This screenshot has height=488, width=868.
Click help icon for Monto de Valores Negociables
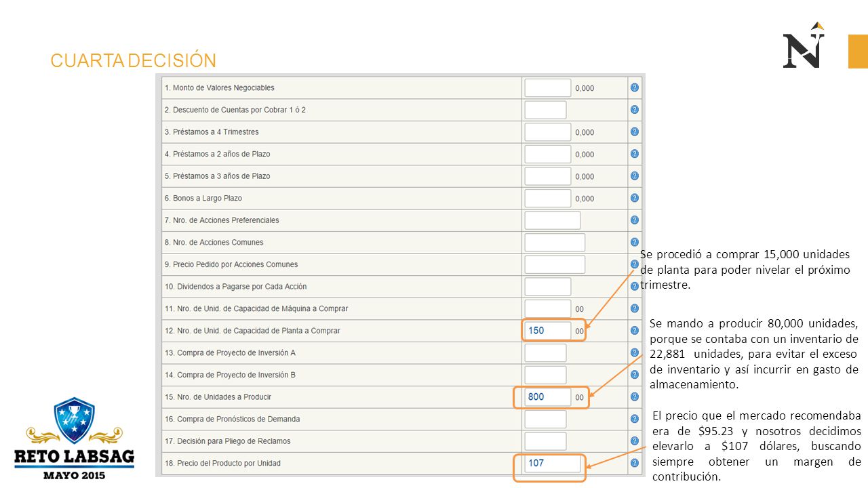pyautogui.click(x=635, y=87)
